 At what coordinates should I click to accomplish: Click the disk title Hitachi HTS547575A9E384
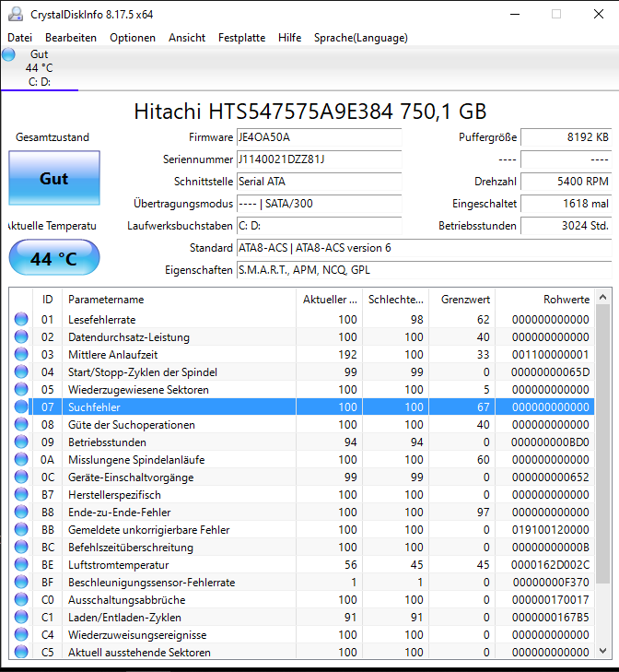[310, 112]
